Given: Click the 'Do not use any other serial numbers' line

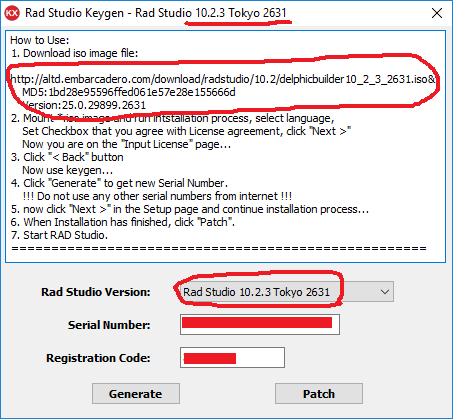Looking at the screenshot, I should point(157,196).
